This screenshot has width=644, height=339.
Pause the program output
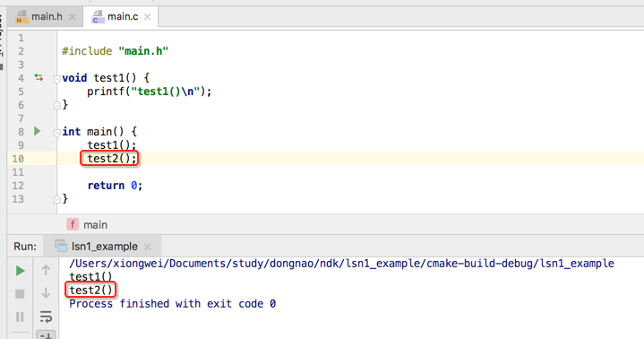point(20,317)
